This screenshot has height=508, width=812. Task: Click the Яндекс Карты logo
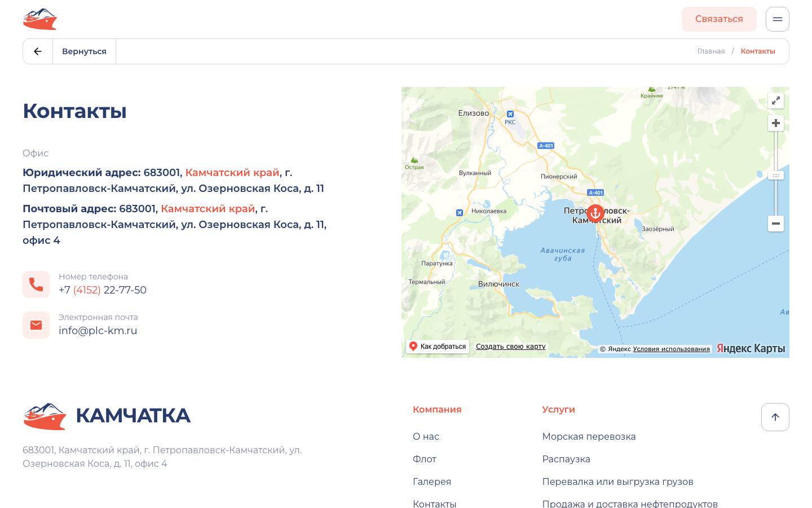click(751, 348)
